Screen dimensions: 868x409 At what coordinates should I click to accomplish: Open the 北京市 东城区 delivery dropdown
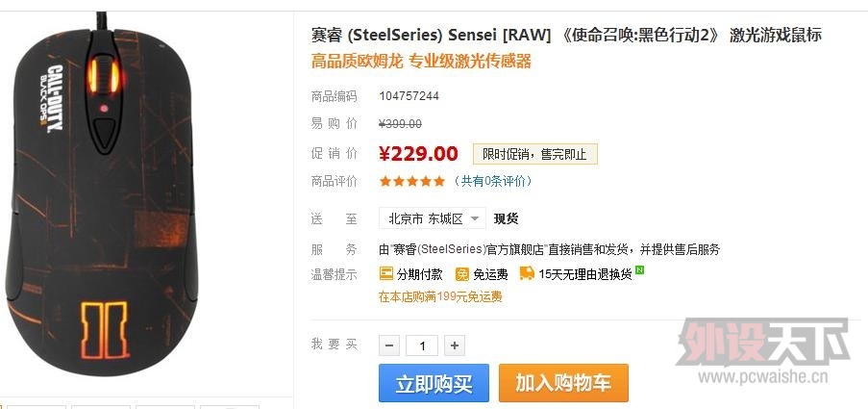(x=433, y=218)
